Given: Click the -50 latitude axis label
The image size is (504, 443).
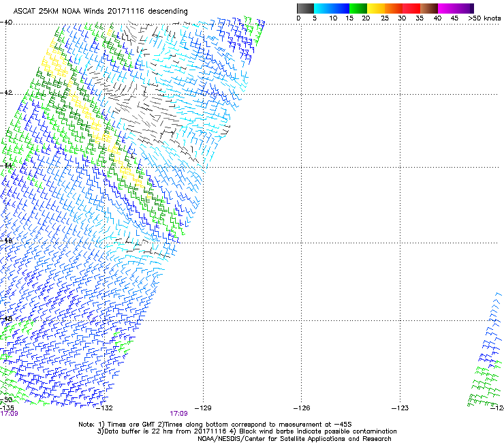Looking at the screenshot, I should 6,399.
